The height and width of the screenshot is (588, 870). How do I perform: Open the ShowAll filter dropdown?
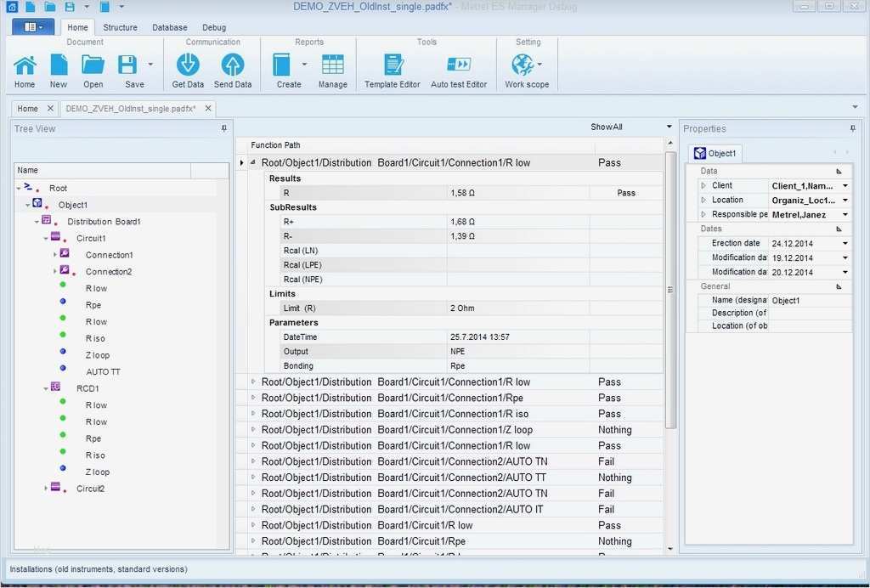point(669,127)
